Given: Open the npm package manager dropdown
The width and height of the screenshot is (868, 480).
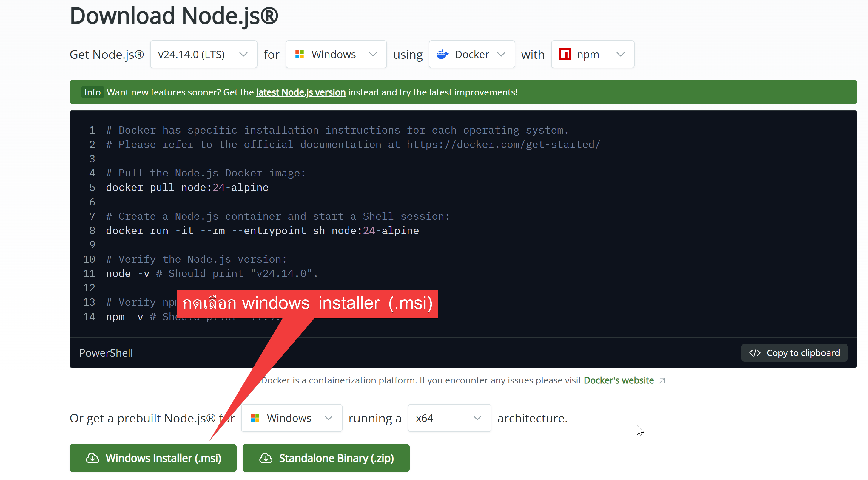Looking at the screenshot, I should pos(592,54).
